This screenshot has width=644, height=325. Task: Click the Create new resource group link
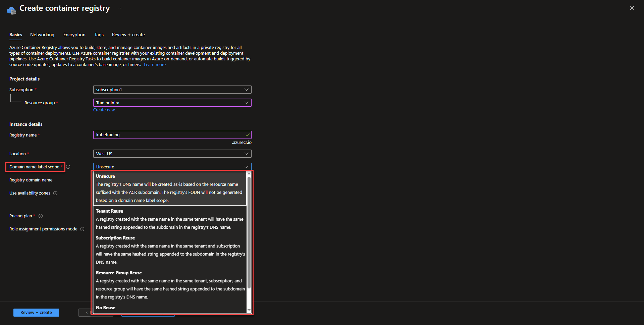[x=104, y=110]
